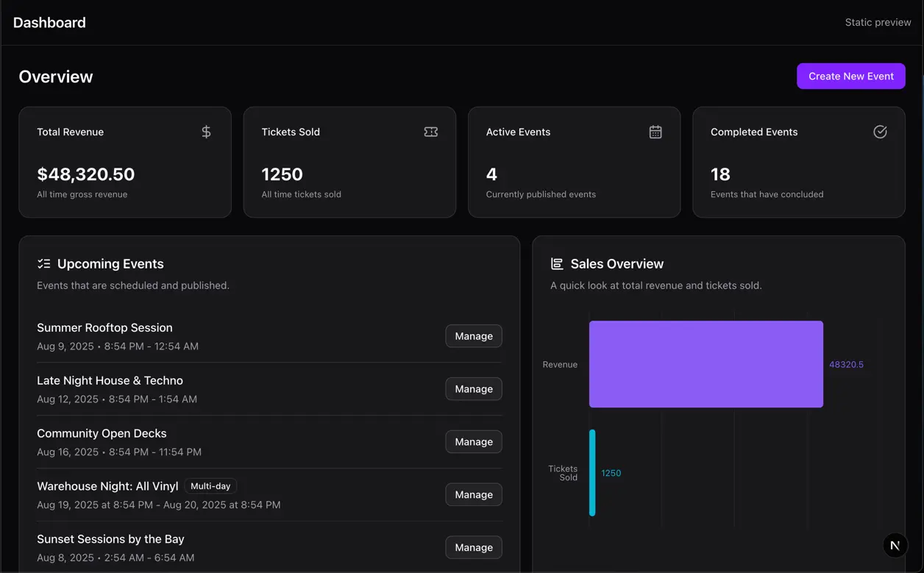Image resolution: width=924 pixels, height=573 pixels.
Task: Select the Overview heading
Action: [x=56, y=76]
